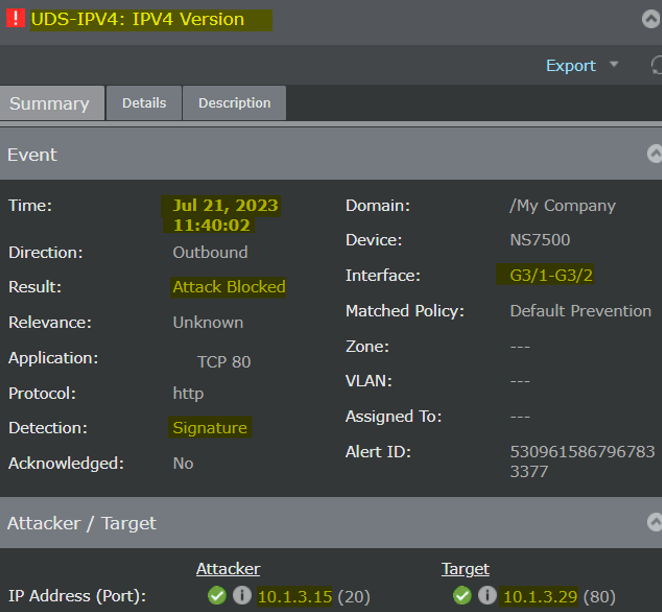Click the Acknowledged value No
Screen dimensions: 662x612
pyautogui.click(x=183, y=463)
